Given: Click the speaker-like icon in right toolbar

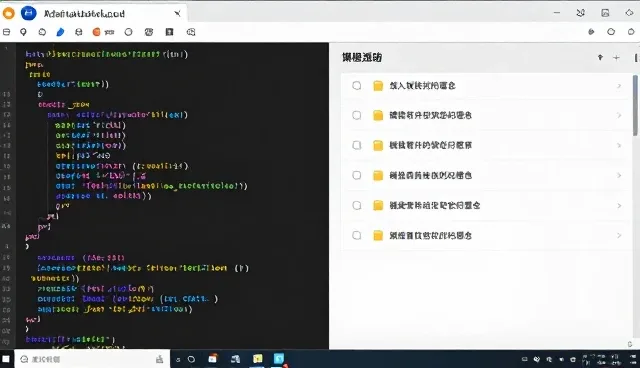Looking at the screenshot, I should coord(591,32).
